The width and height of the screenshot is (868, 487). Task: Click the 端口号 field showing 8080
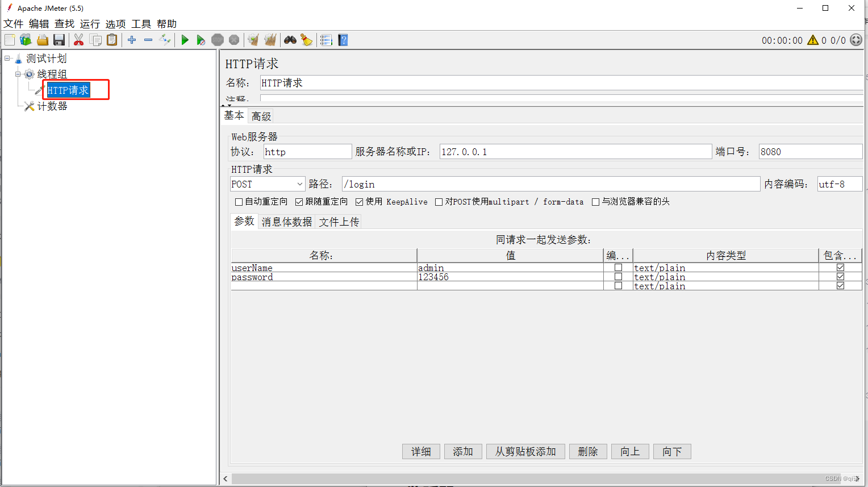[x=811, y=152]
